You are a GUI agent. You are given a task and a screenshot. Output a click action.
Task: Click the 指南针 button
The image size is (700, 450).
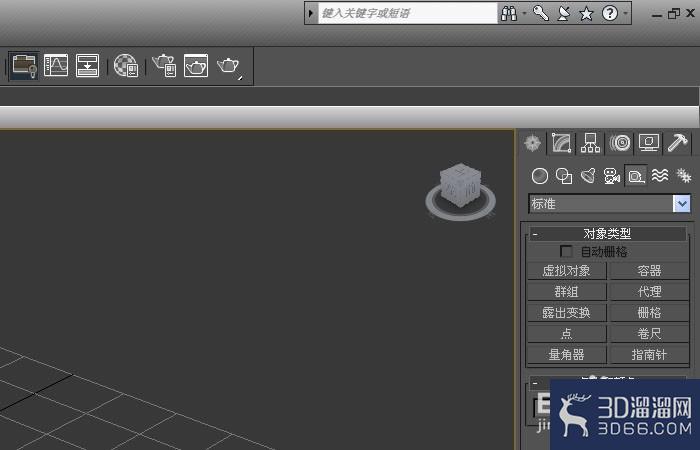[649, 354]
